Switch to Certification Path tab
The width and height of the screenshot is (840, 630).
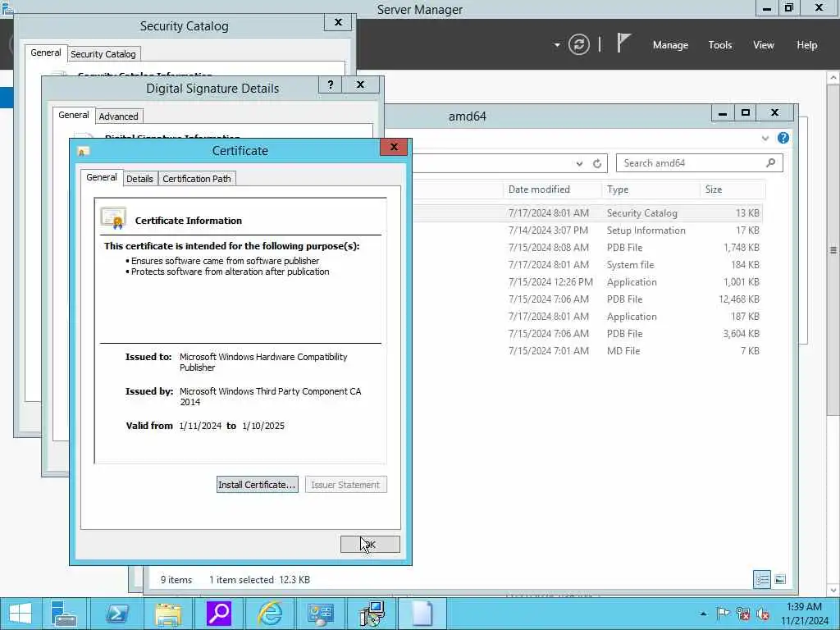pos(197,178)
